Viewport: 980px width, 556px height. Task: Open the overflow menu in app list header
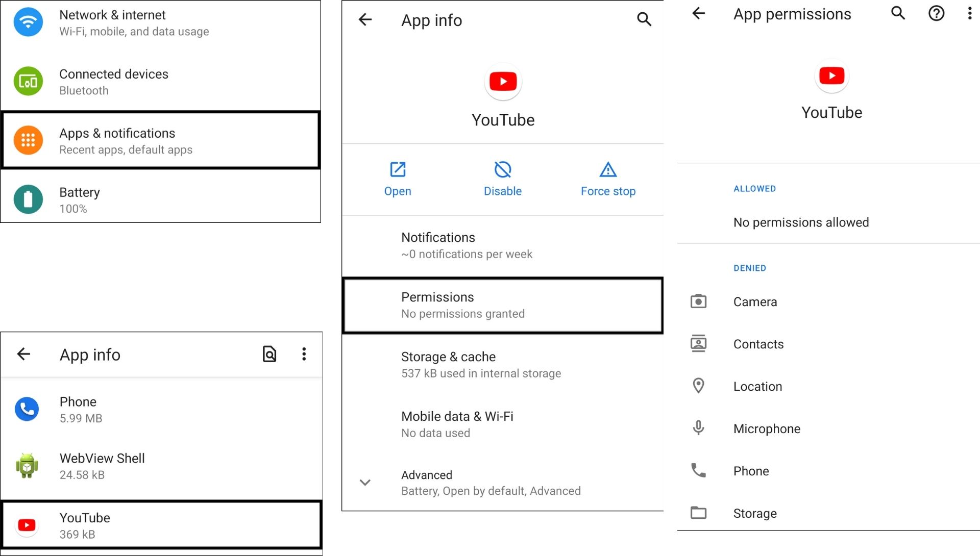tap(304, 354)
